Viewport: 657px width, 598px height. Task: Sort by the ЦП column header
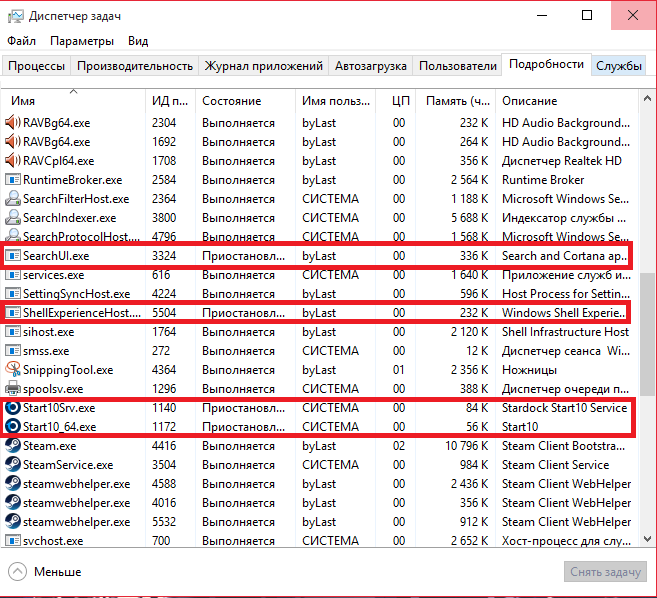click(x=396, y=101)
